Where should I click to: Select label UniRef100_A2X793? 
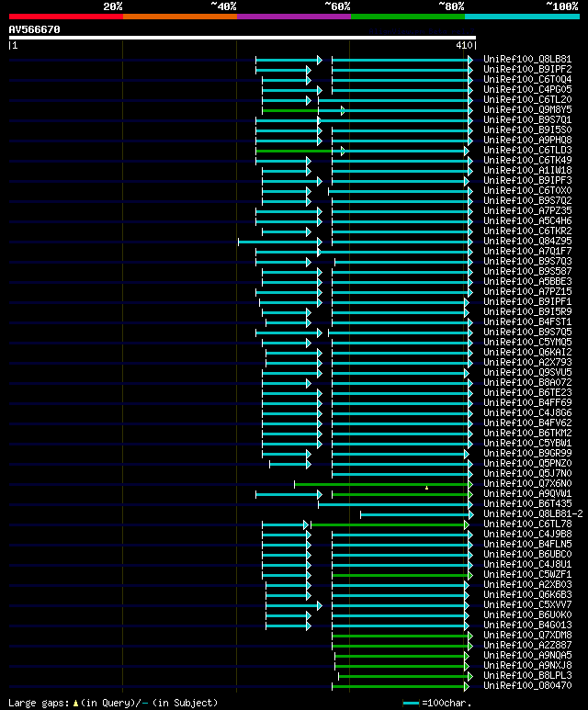pyautogui.click(x=527, y=362)
